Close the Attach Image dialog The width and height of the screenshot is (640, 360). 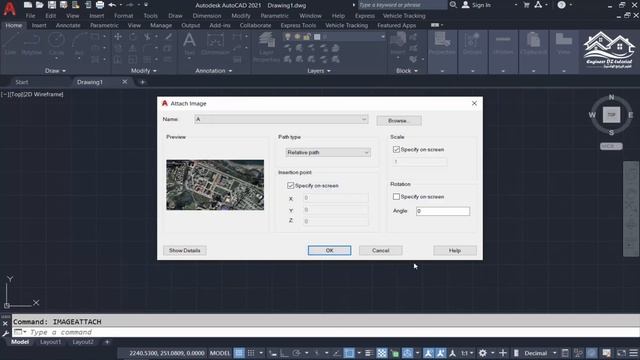click(x=474, y=103)
